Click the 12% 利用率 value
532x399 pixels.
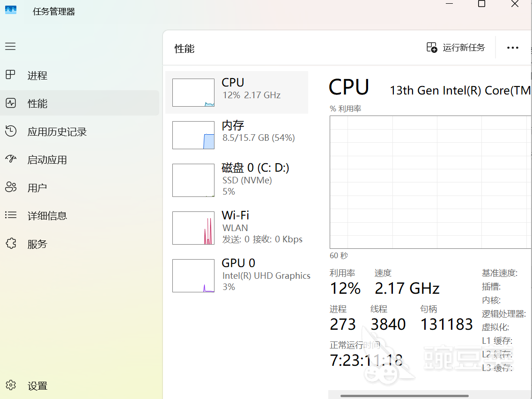[345, 288]
